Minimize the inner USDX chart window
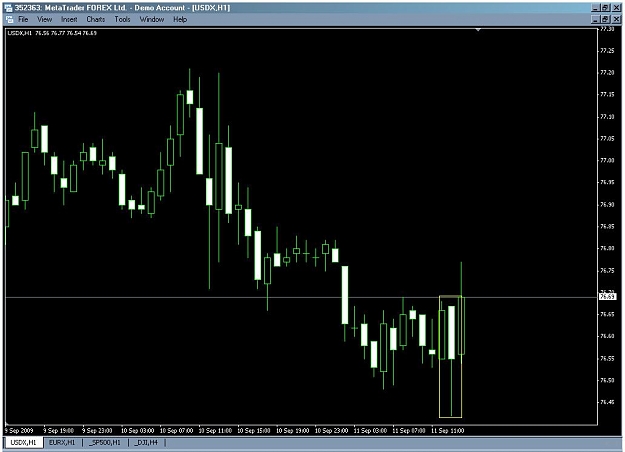Screen dimensions: 625x452 pos(595,19)
